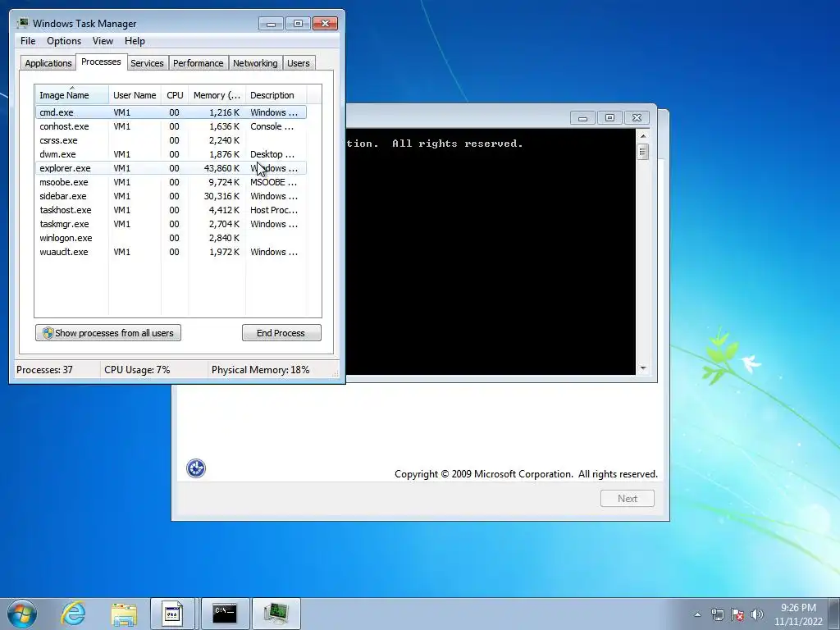Select the dwm.exe process row
This screenshot has height=630, width=840.
171,154
